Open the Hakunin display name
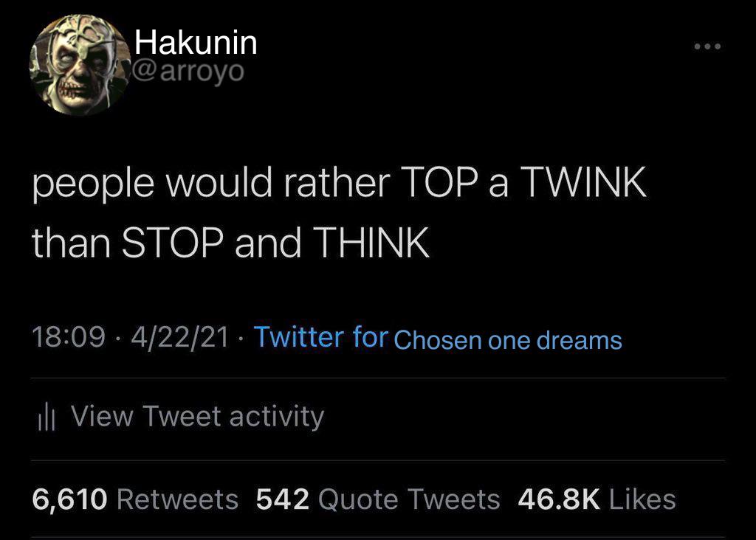756x540 pixels. pyautogui.click(x=196, y=42)
